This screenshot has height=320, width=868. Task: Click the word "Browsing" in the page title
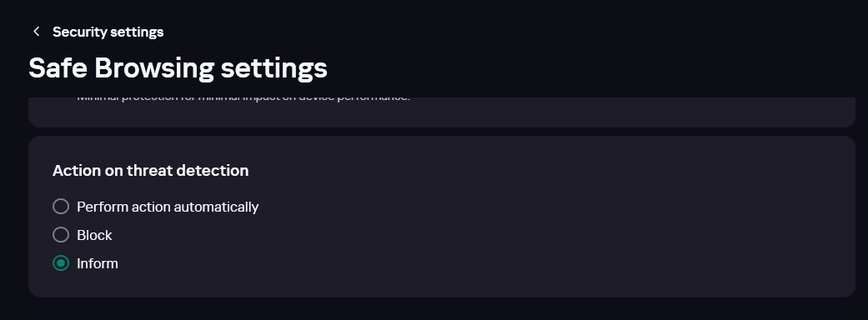coord(154,68)
